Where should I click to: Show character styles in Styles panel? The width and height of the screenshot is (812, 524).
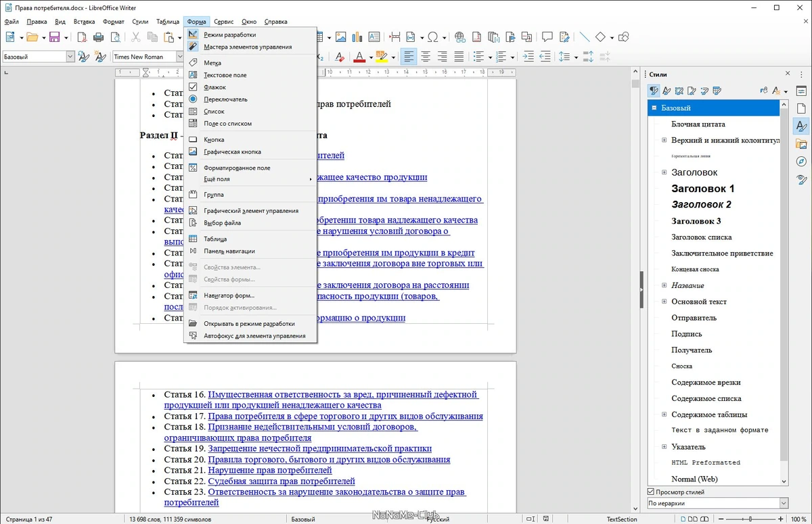667,91
